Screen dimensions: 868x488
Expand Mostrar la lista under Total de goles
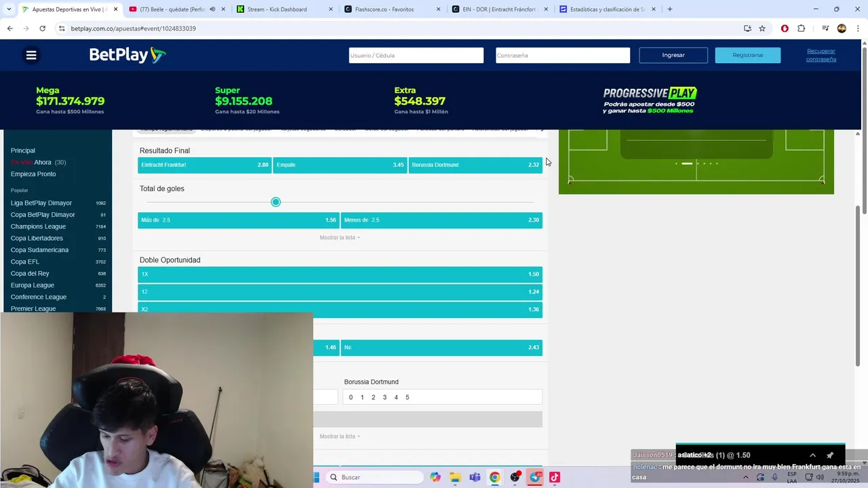tap(340, 238)
